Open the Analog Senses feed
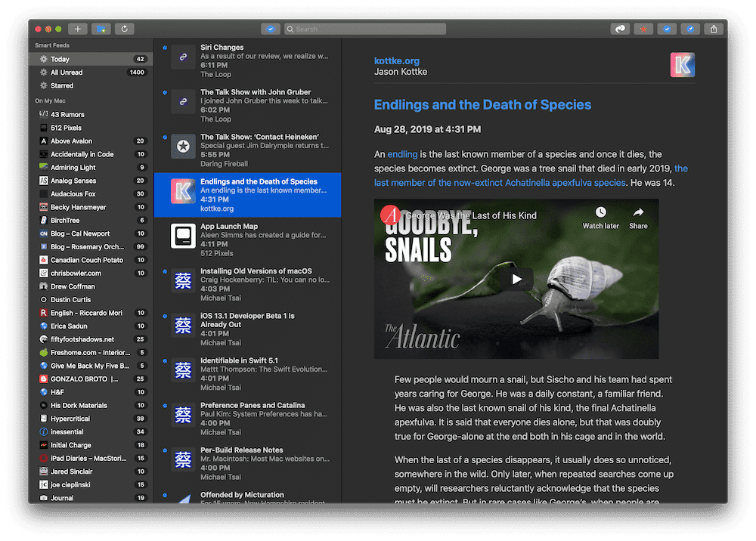The height and width of the screenshot is (541, 756). click(x=91, y=181)
